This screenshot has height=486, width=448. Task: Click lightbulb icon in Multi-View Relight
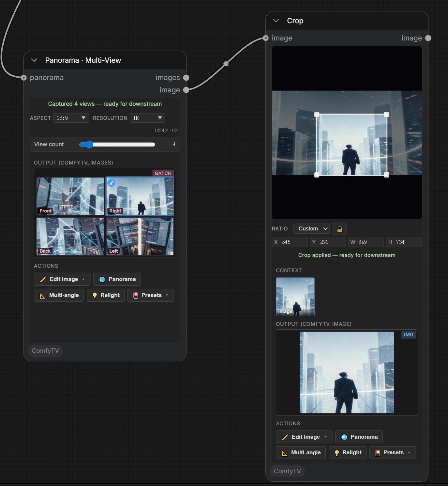coord(95,295)
